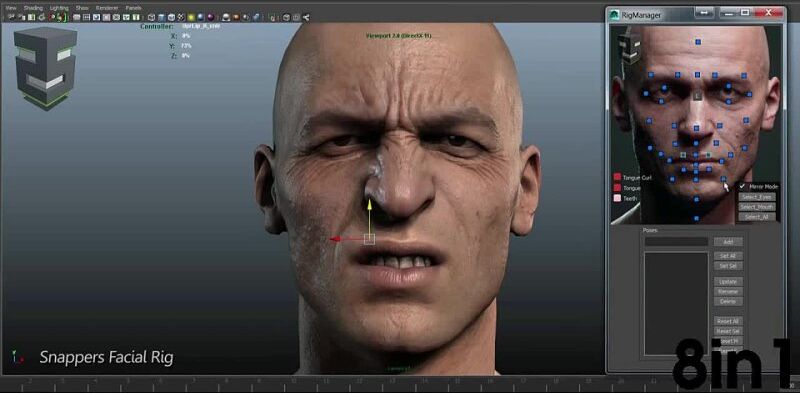Toggle the isolate select icon
The width and height of the screenshot is (800, 393).
(x=272, y=17)
